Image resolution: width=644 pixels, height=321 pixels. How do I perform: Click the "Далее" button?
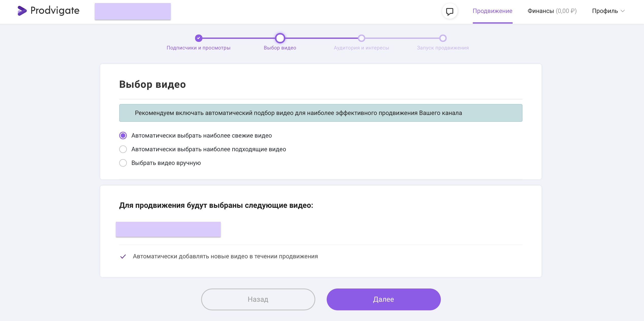click(x=384, y=299)
